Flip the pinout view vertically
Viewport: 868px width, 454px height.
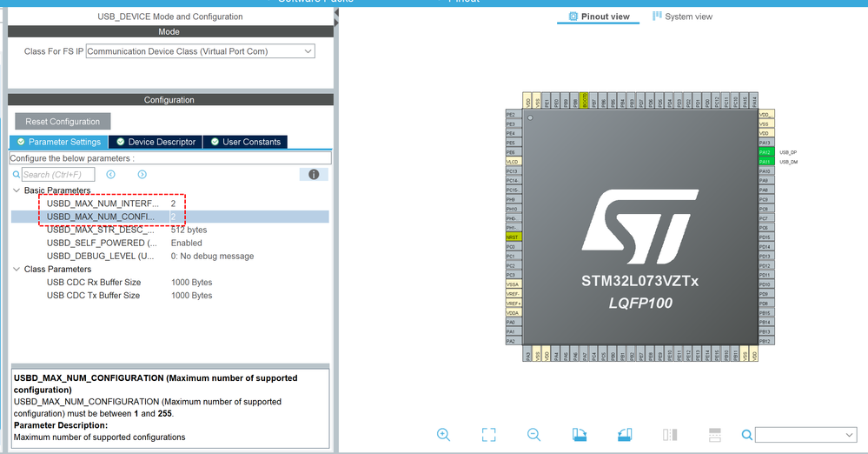715,435
